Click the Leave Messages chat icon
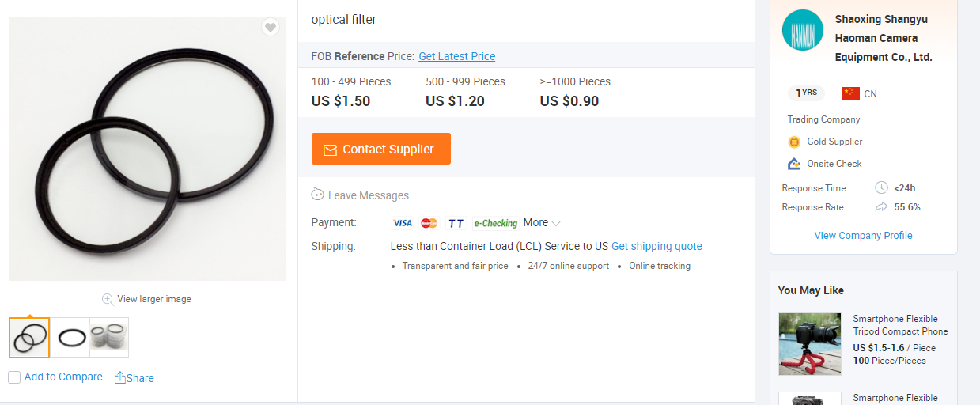980x405 pixels. point(318,195)
